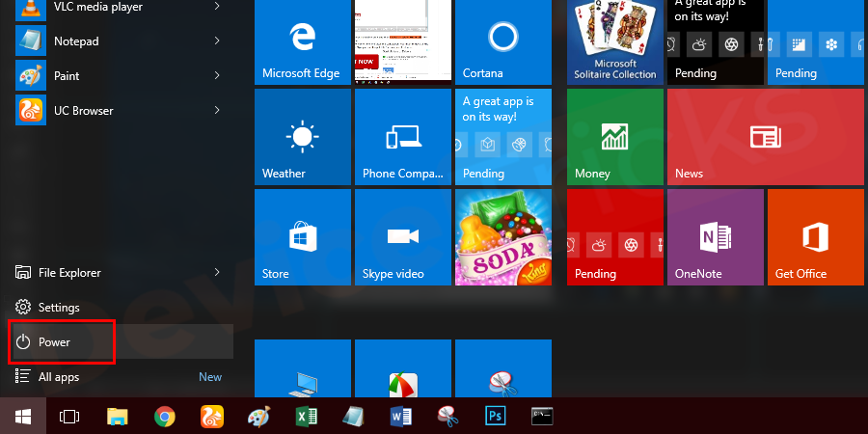Click the blue Pending tile below Cortana
This screenshot has height=434, width=868.
pos(503,137)
